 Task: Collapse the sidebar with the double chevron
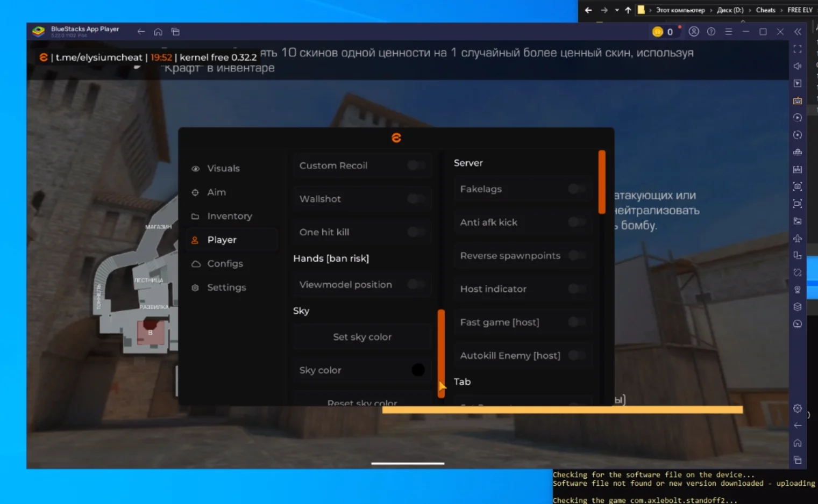(798, 32)
